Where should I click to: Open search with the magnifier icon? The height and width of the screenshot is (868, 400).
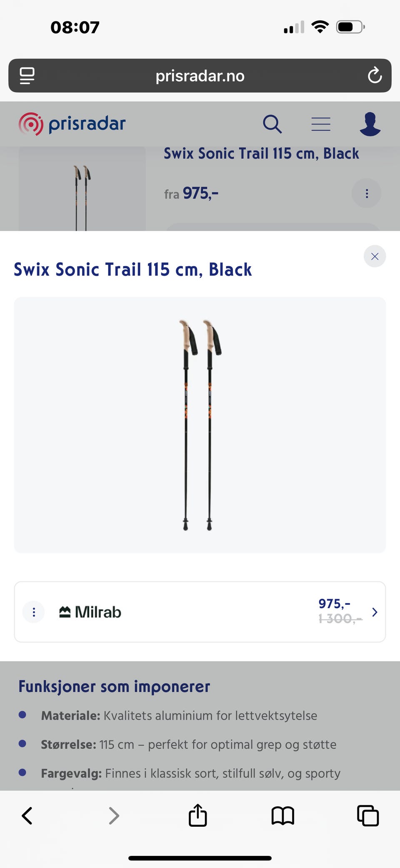[272, 124]
